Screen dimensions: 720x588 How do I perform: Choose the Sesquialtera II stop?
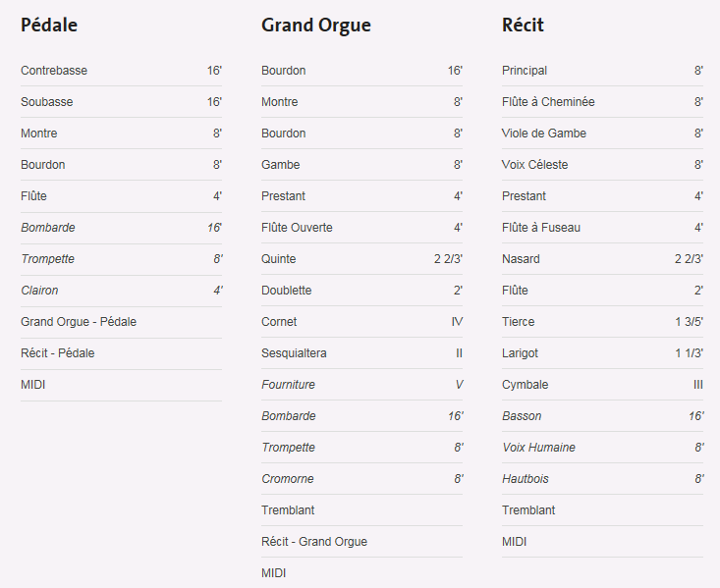(361, 353)
